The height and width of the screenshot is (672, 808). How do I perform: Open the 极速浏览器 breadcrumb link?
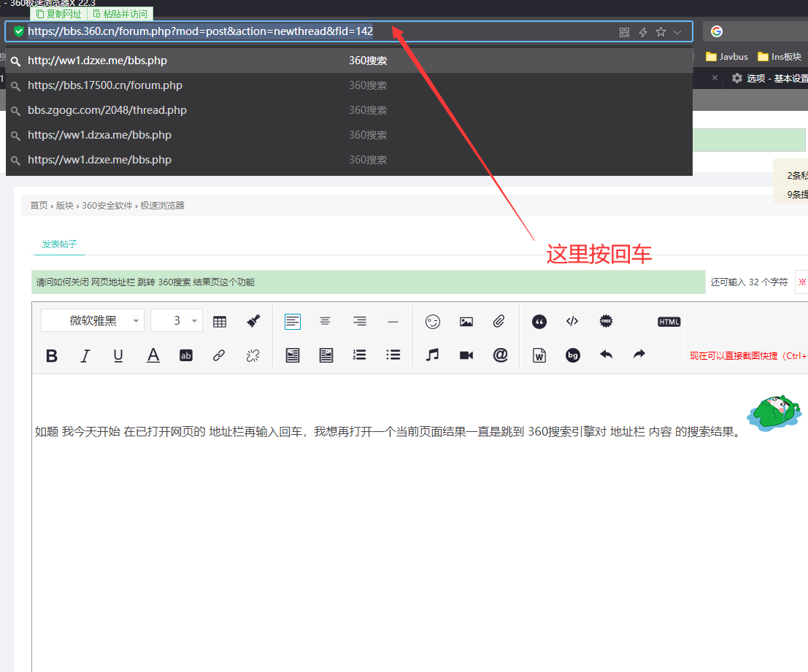coord(162,206)
